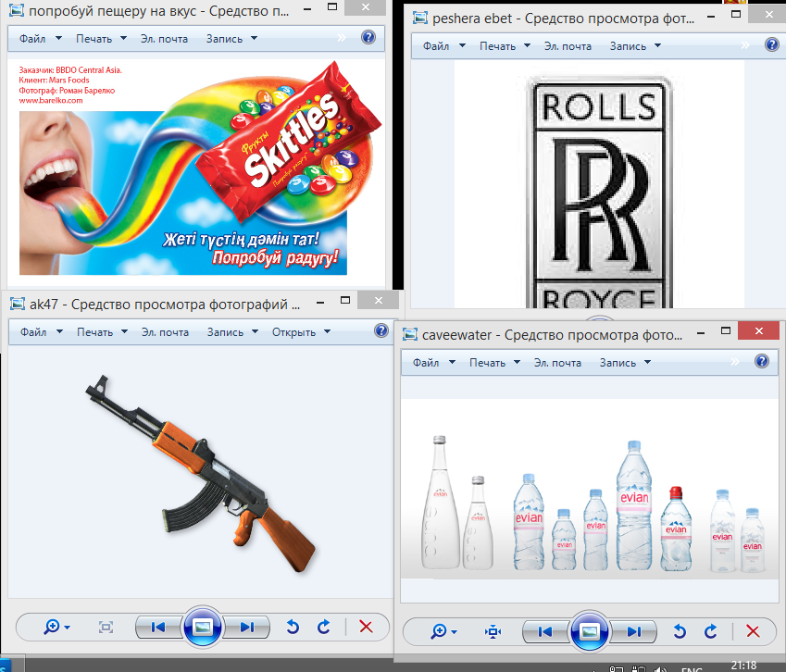Viewport: 786px width, 672px height.
Task: Start slideshow in caveewater window
Action: tap(590, 631)
